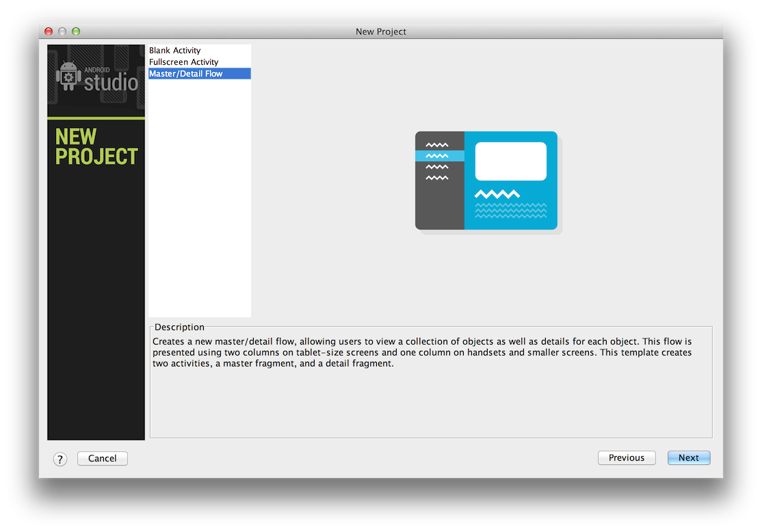Cancel the New Project wizard
The height and width of the screenshot is (532, 762).
click(x=103, y=458)
